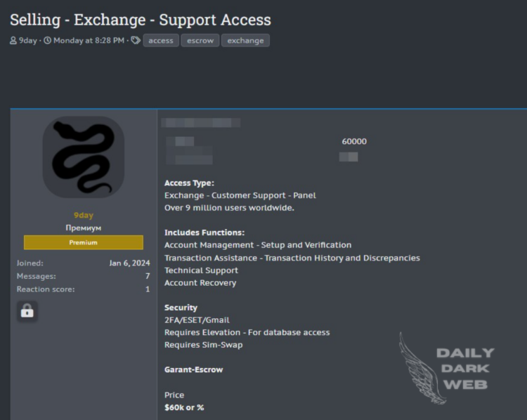
Task: Click the exchange tag
Action: click(x=245, y=41)
